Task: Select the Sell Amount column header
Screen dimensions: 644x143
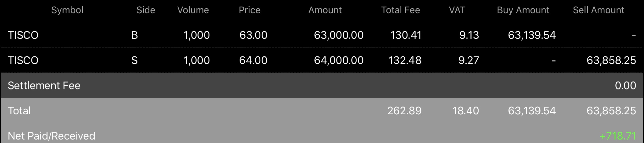Action: coord(598,10)
